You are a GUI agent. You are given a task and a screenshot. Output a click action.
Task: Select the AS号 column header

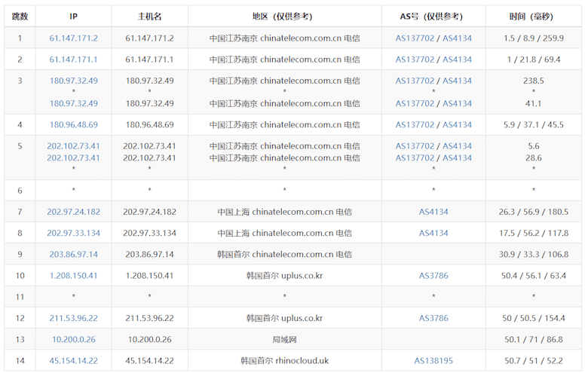pyautogui.click(x=433, y=16)
